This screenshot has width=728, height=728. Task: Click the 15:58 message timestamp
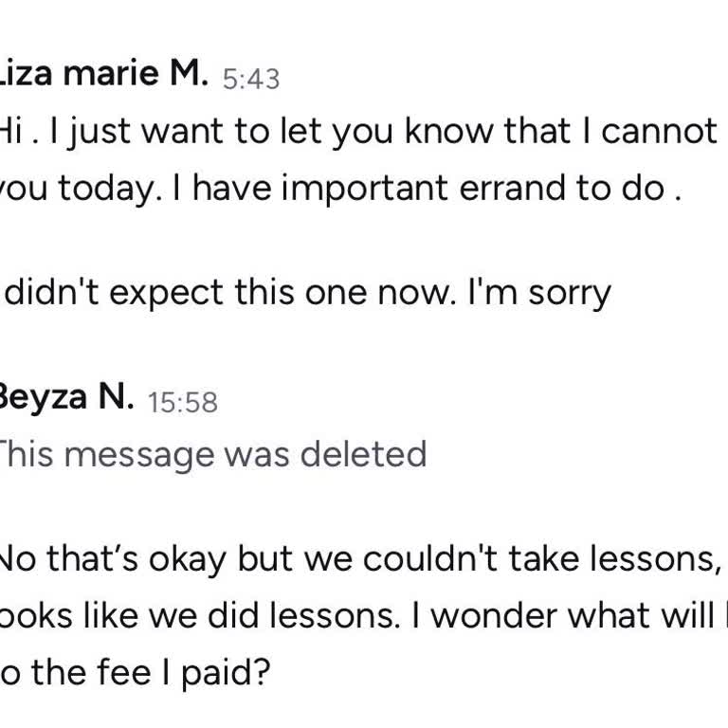(x=183, y=402)
